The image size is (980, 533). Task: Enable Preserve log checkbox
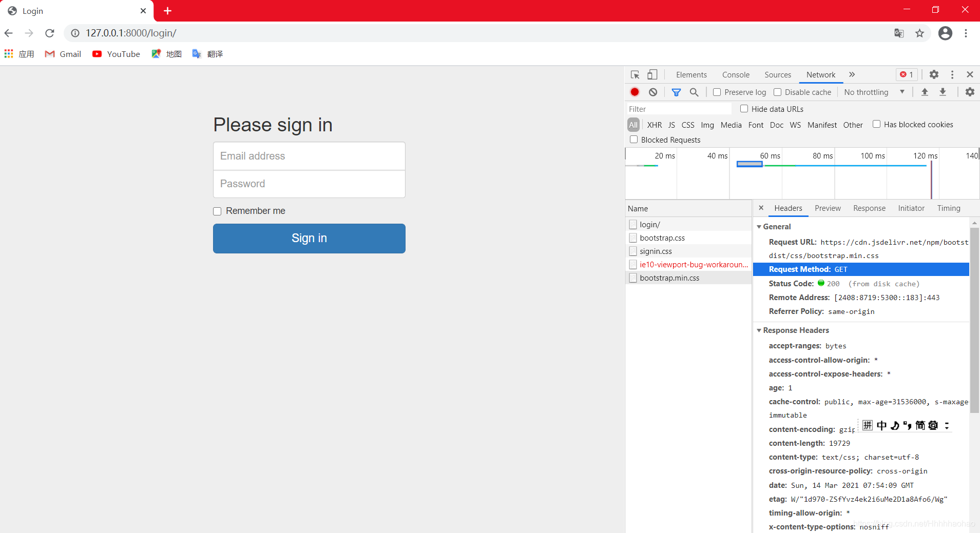click(x=717, y=92)
